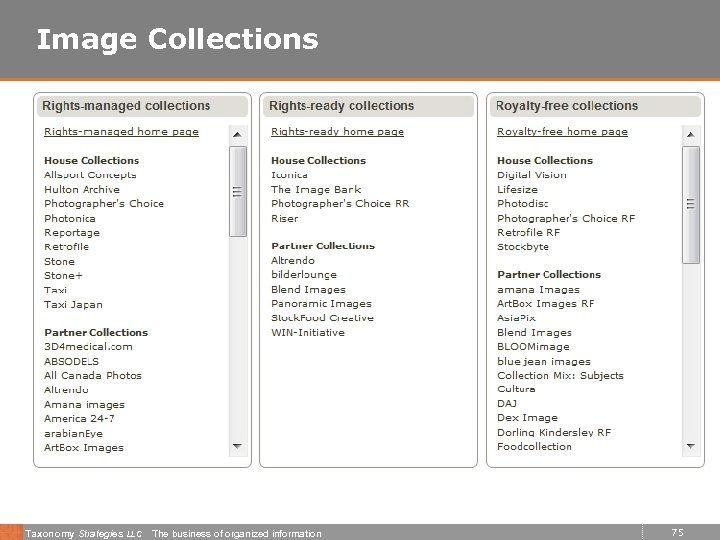Select the Riser collection
This screenshot has width=720, height=540.
285,219
